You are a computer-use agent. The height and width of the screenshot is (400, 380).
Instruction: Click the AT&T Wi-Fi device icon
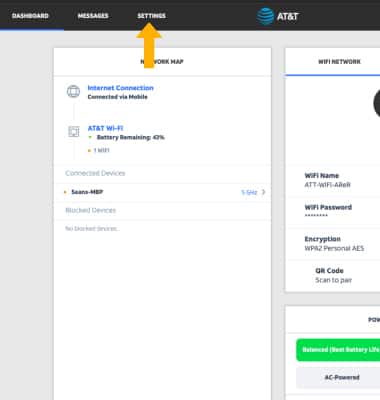[74, 132]
